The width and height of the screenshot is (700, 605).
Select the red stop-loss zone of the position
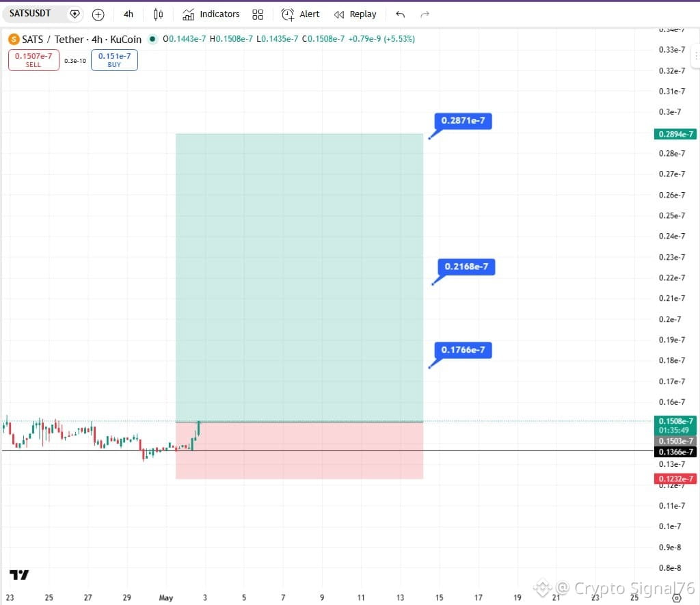(x=299, y=451)
